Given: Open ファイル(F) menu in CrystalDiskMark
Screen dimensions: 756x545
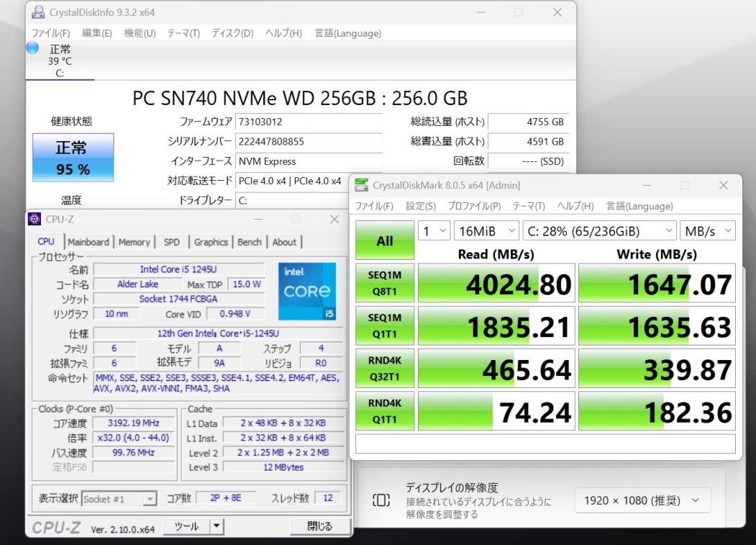Looking at the screenshot, I should (374, 206).
